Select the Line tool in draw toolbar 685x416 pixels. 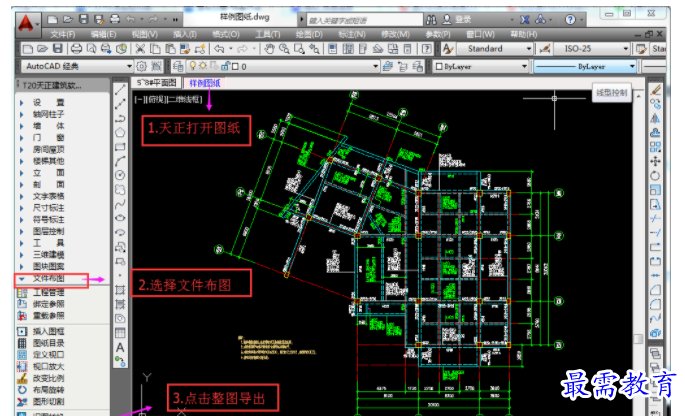pyautogui.click(x=120, y=90)
